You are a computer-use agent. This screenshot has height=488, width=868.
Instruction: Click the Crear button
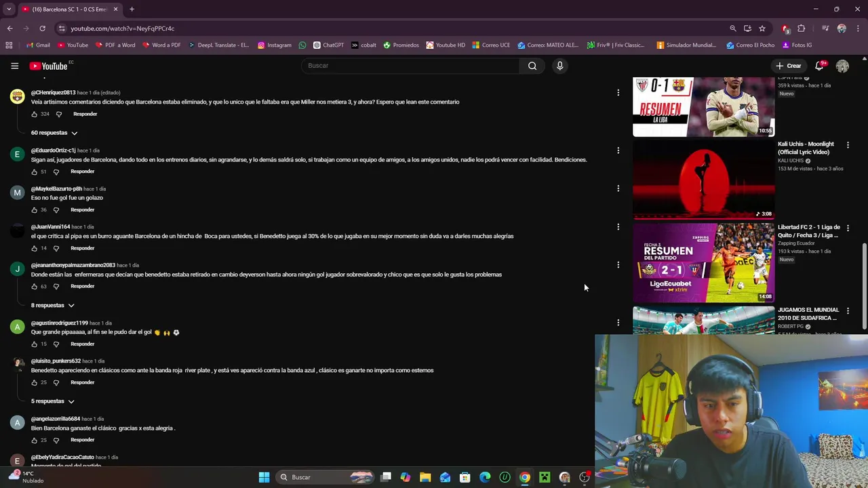click(x=789, y=66)
